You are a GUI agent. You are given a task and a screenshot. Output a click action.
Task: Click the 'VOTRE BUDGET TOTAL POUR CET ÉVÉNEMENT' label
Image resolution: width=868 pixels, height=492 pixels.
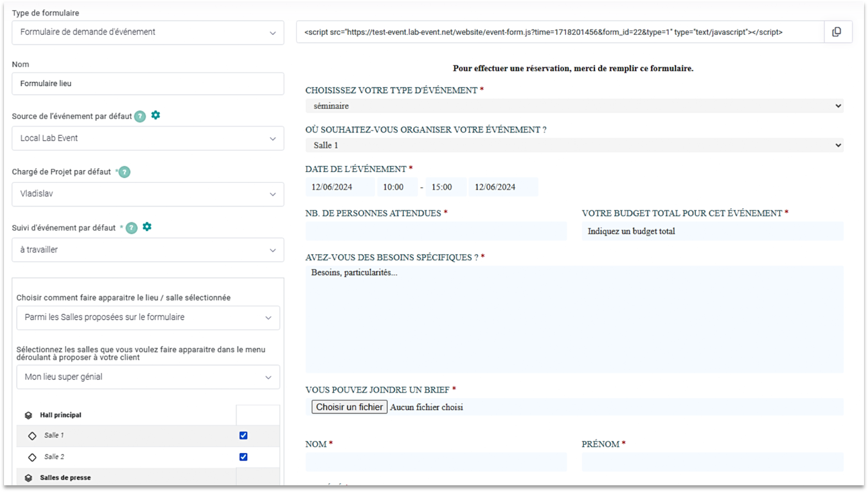point(682,214)
